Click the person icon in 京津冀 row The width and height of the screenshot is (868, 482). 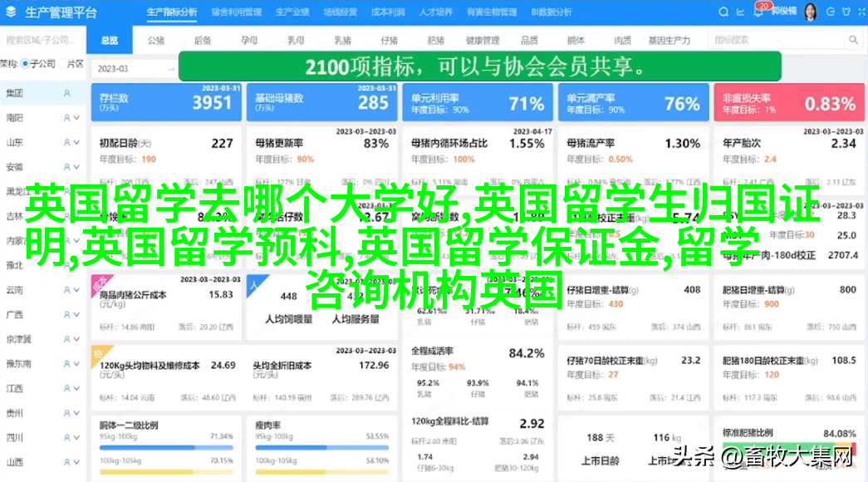tap(67, 339)
